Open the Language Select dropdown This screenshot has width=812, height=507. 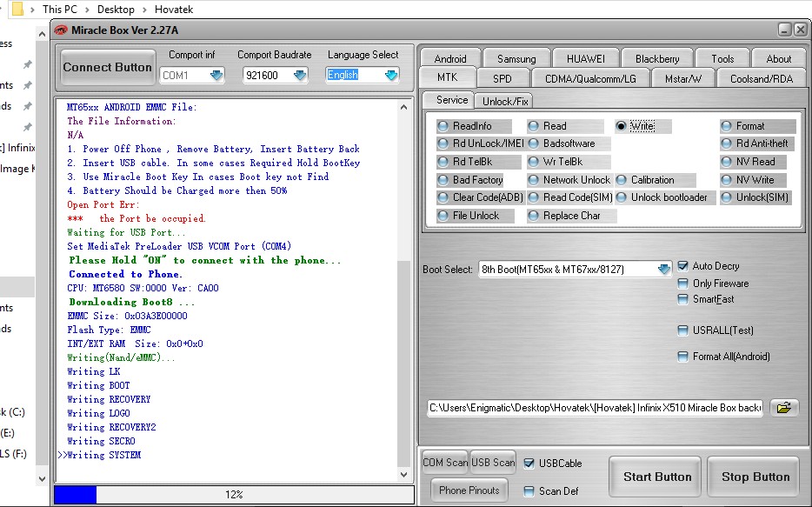pyautogui.click(x=391, y=76)
